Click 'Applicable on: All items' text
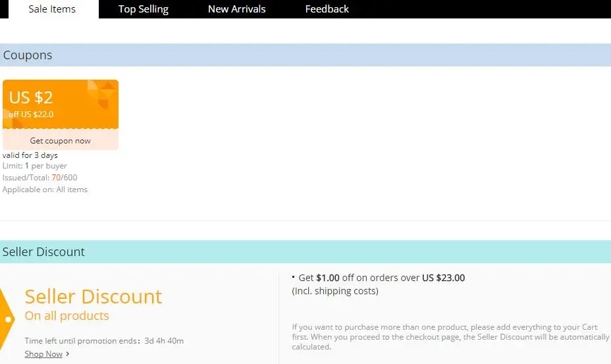The width and height of the screenshot is (611, 364). point(45,190)
